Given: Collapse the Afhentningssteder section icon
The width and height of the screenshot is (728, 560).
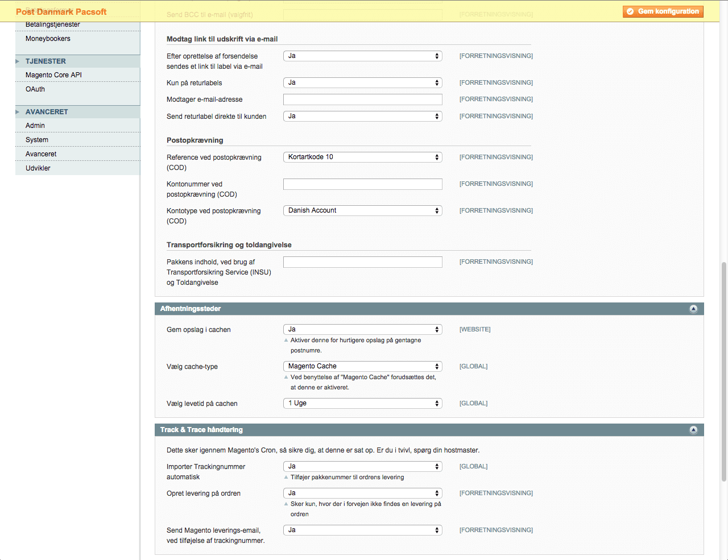Looking at the screenshot, I should [x=693, y=309].
